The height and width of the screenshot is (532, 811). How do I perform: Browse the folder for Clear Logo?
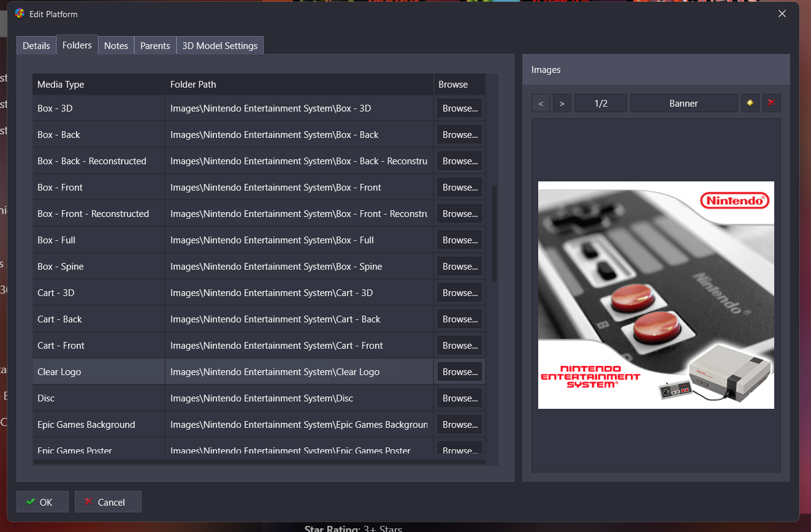[460, 372]
